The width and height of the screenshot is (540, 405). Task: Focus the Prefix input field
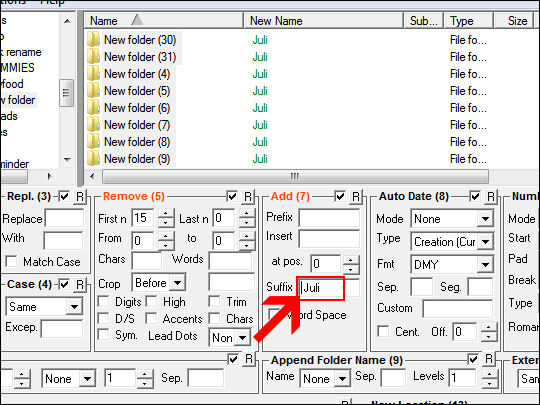coord(329,218)
